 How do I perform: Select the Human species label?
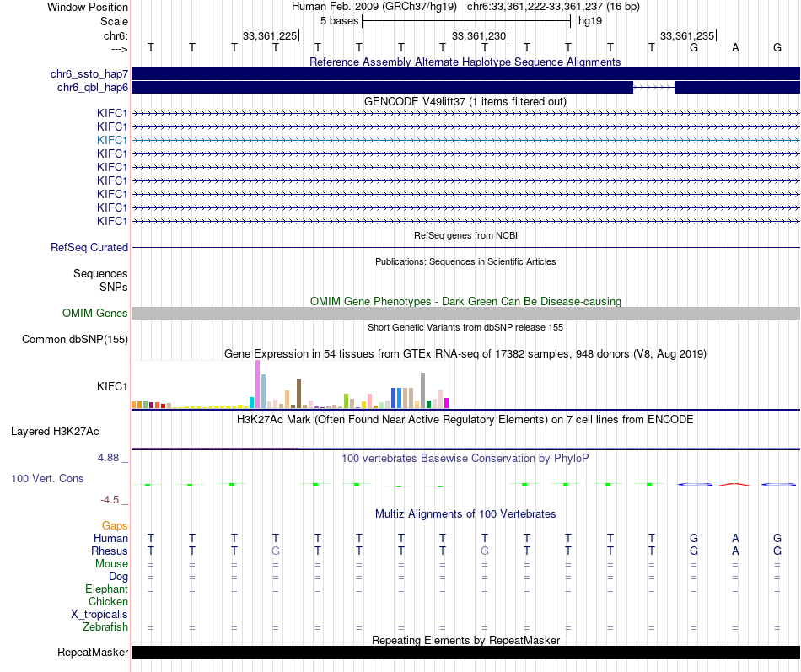(110, 538)
